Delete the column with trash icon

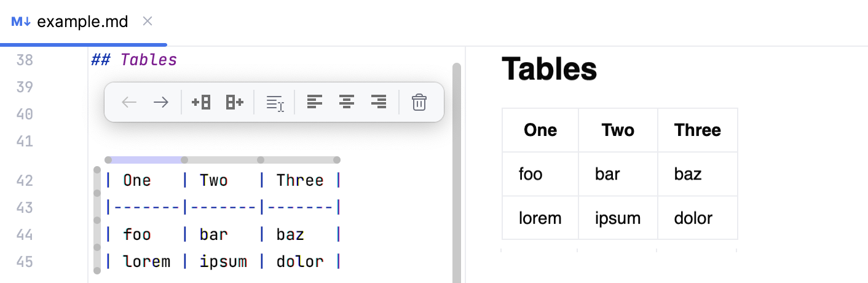[419, 102]
